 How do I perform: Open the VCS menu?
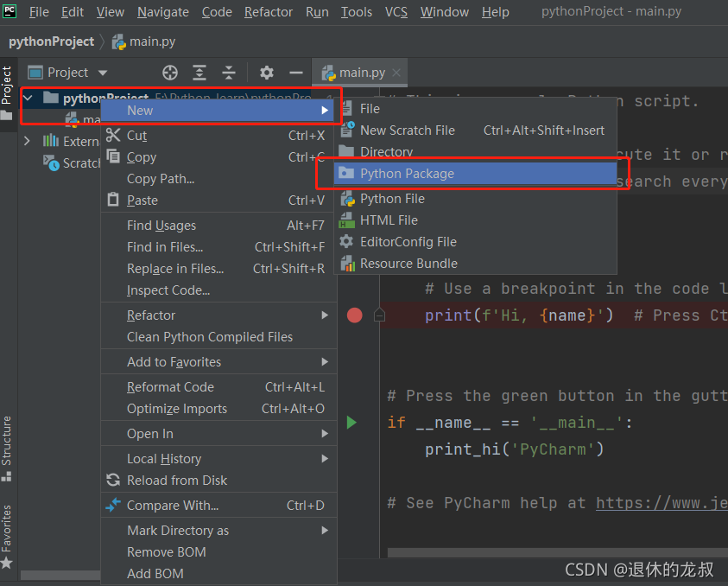396,11
